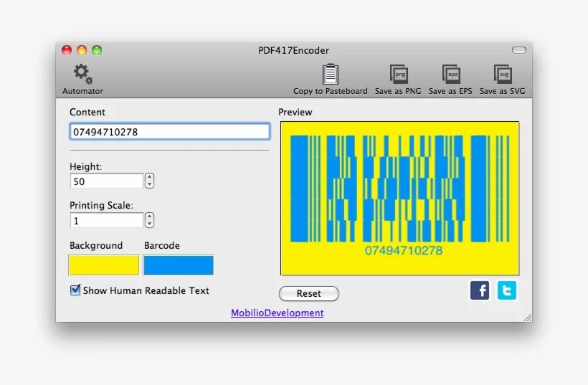Screen dimensions: 588x385
Task: Close the window with red button
Action: [x=67, y=50]
